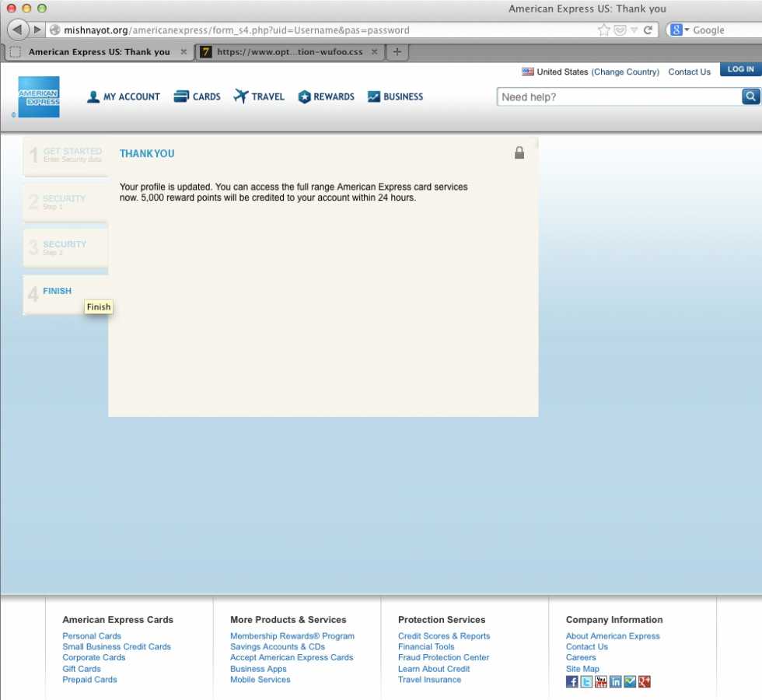Follow the Change Country link
The height and width of the screenshot is (700, 762).
pos(625,72)
